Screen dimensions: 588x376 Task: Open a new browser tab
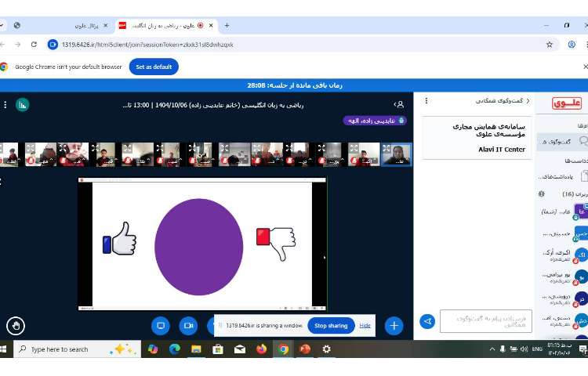[227, 25]
